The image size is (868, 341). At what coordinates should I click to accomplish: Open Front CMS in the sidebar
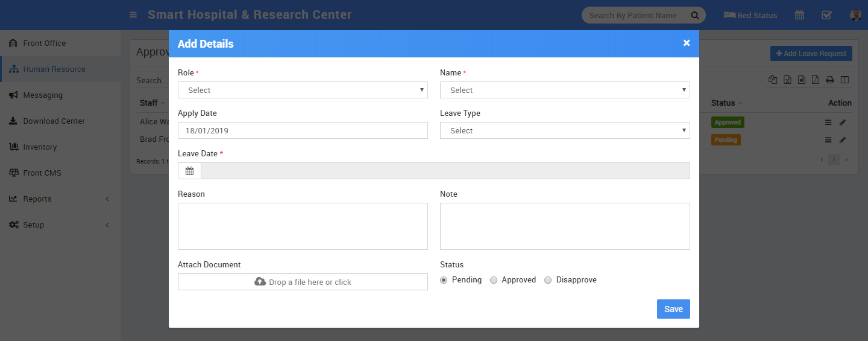[60, 173]
